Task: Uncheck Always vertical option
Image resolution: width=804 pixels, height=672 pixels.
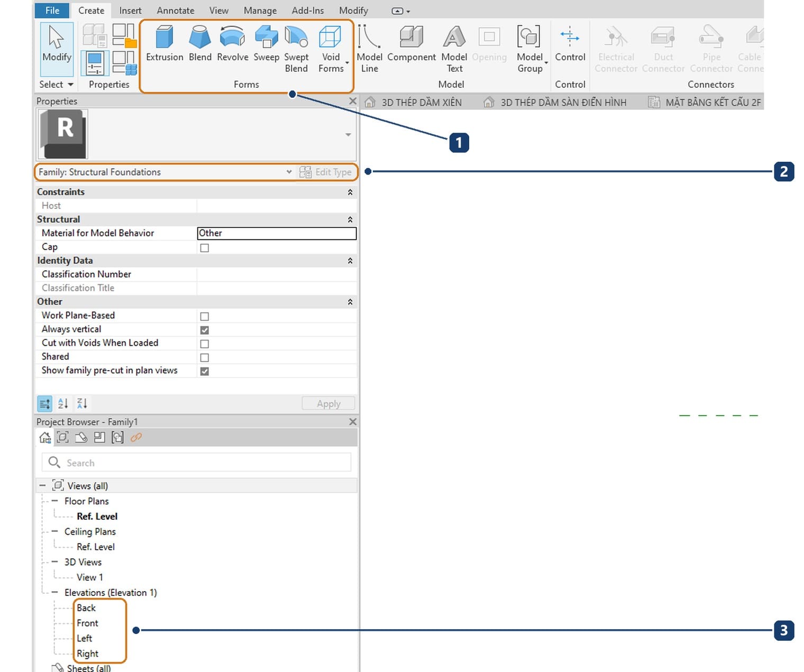Action: point(205,330)
